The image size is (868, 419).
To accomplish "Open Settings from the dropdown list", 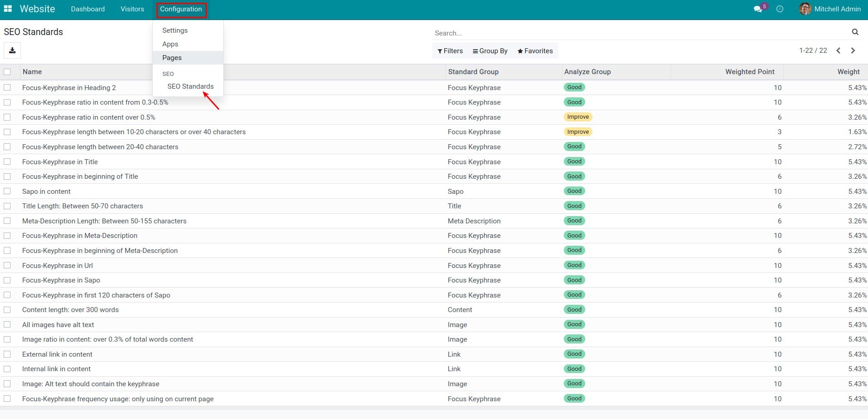I will (x=174, y=30).
